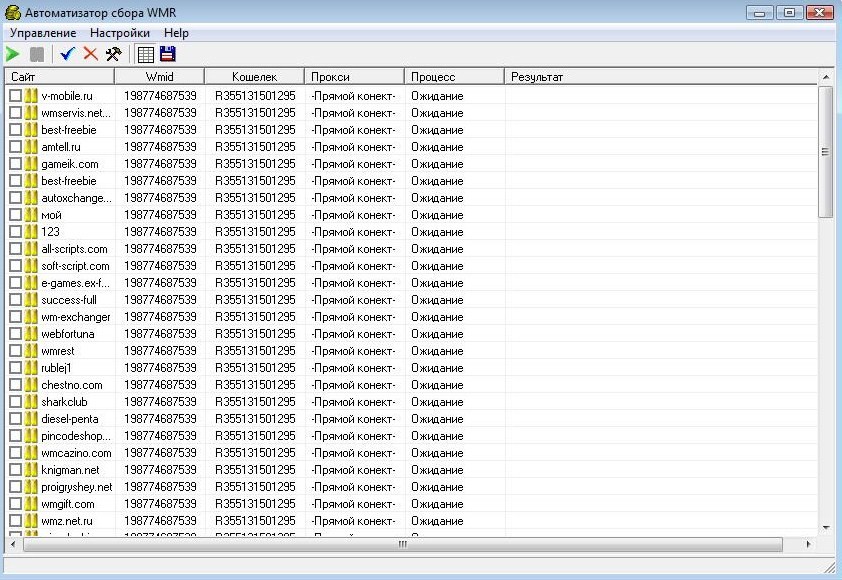The image size is (842, 580).
Task: Click the yellow icon beside all-scripts.com
Action: 31,249
